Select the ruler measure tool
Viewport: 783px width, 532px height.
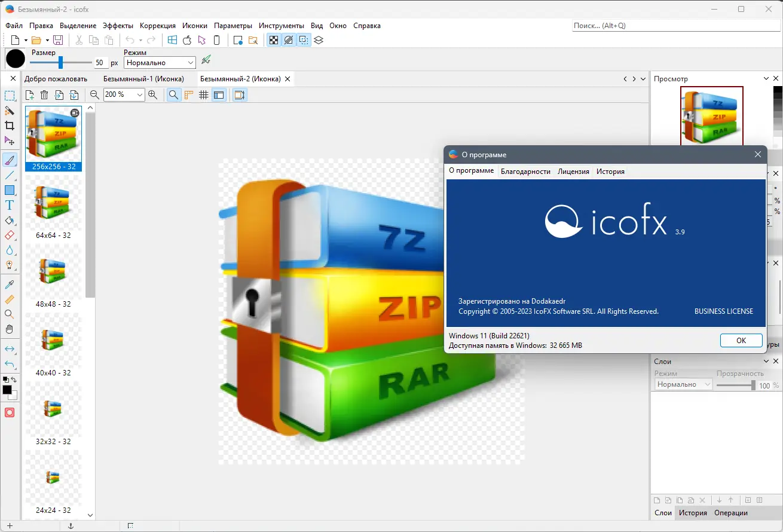click(10, 299)
